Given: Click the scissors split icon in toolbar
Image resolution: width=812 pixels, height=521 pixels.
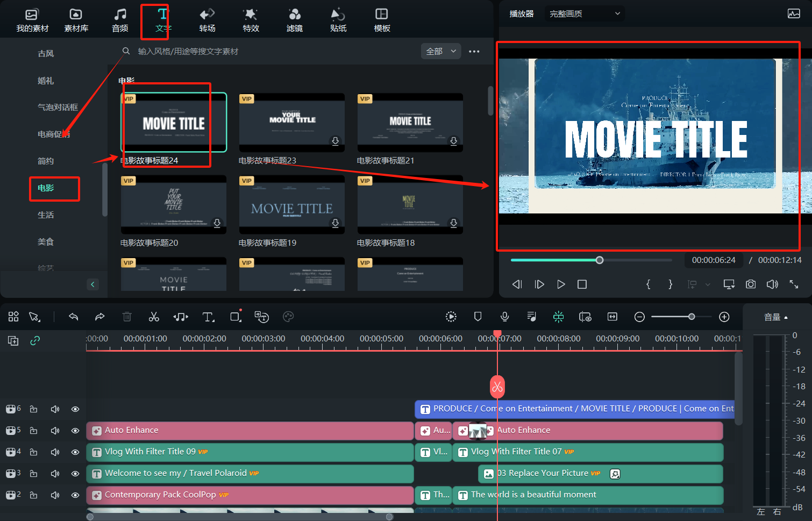Looking at the screenshot, I should (x=154, y=317).
